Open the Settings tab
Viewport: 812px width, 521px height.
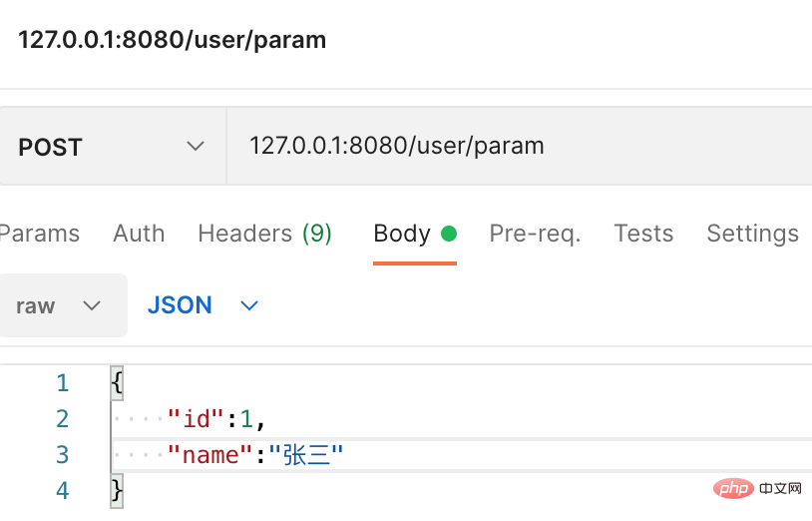(x=753, y=235)
